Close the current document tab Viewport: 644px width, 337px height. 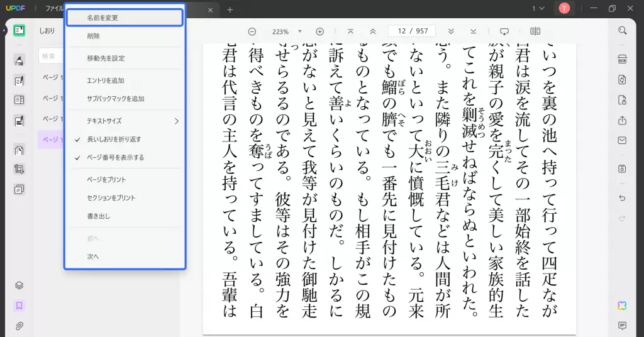[x=210, y=10]
